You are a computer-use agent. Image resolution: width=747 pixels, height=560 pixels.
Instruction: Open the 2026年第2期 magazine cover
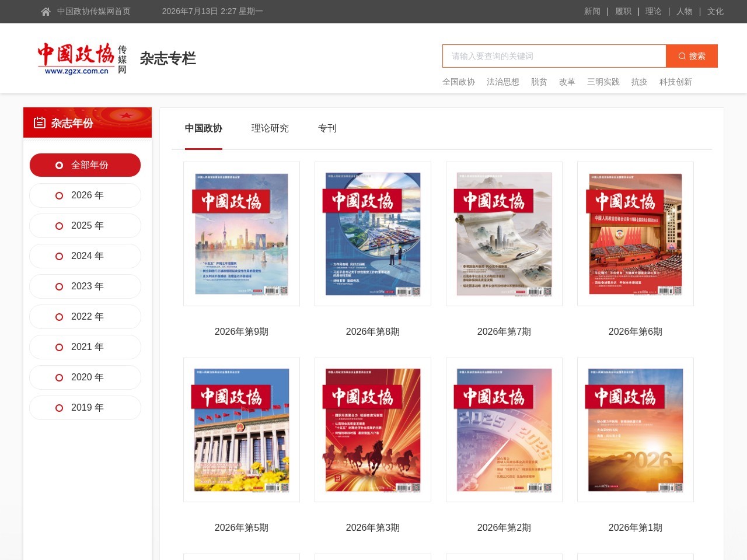[x=504, y=430]
